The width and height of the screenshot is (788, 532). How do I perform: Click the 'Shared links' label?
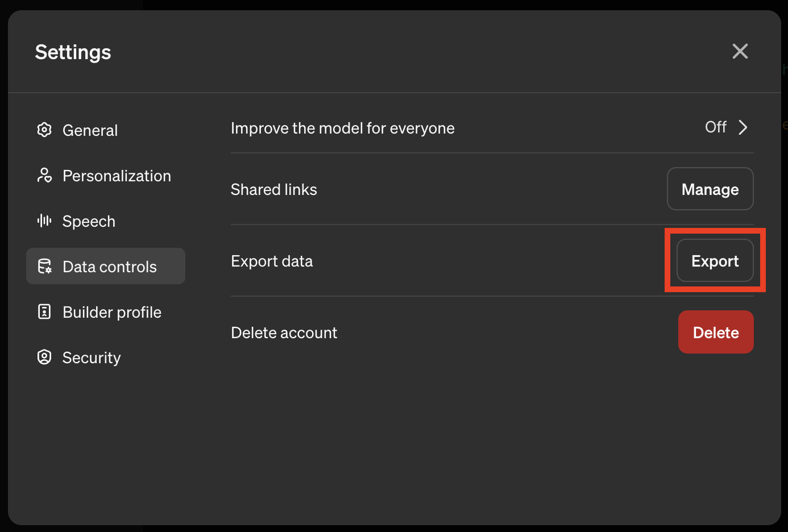tap(274, 189)
